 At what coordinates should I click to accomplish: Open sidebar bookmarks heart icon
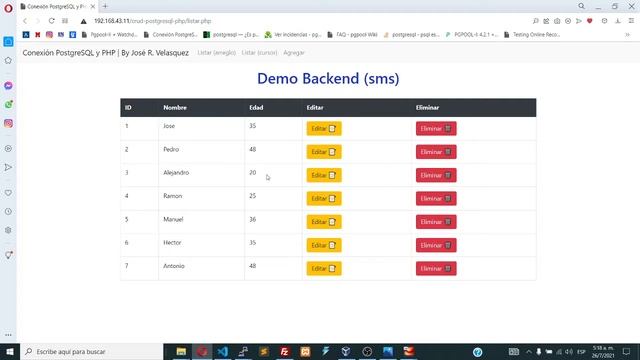click(8, 193)
